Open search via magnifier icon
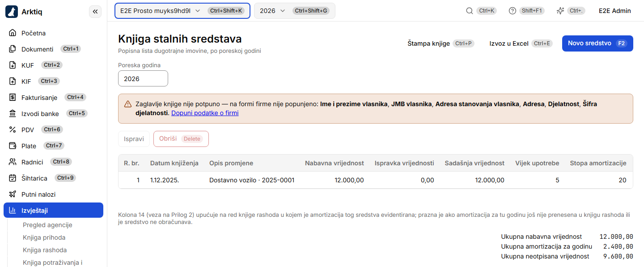 coord(470,11)
